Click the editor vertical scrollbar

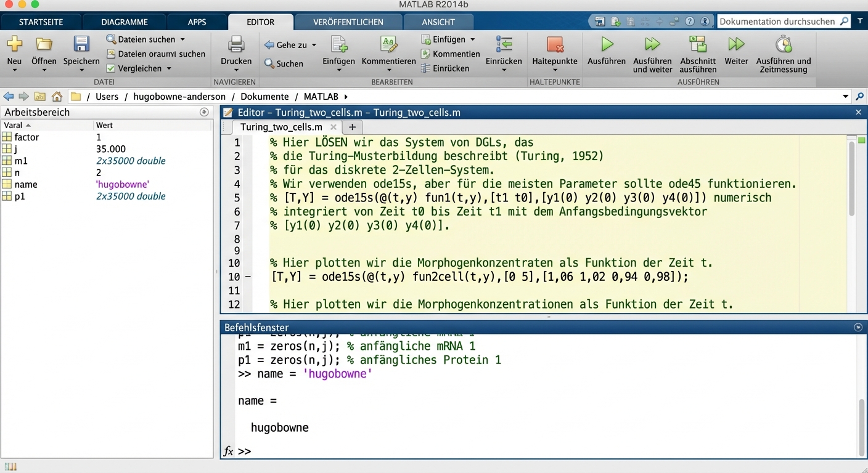pos(852,179)
